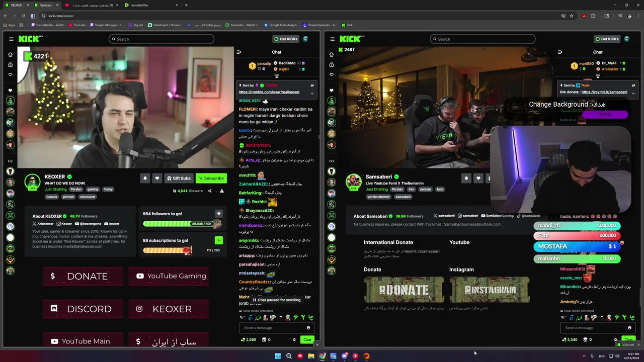Resume chat via Chat paused for scrolling

277,300
